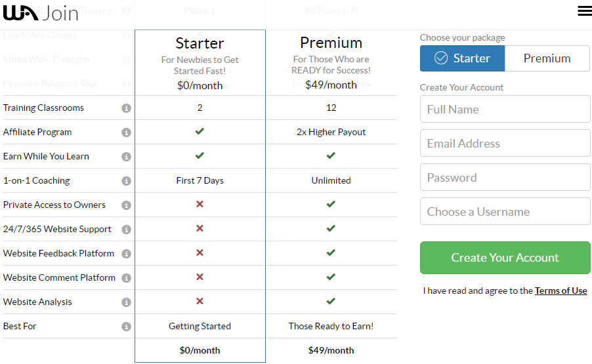Focus the Email Address field

click(x=505, y=143)
